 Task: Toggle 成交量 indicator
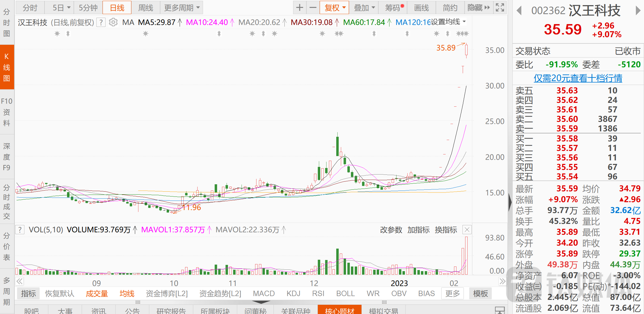[97, 294]
